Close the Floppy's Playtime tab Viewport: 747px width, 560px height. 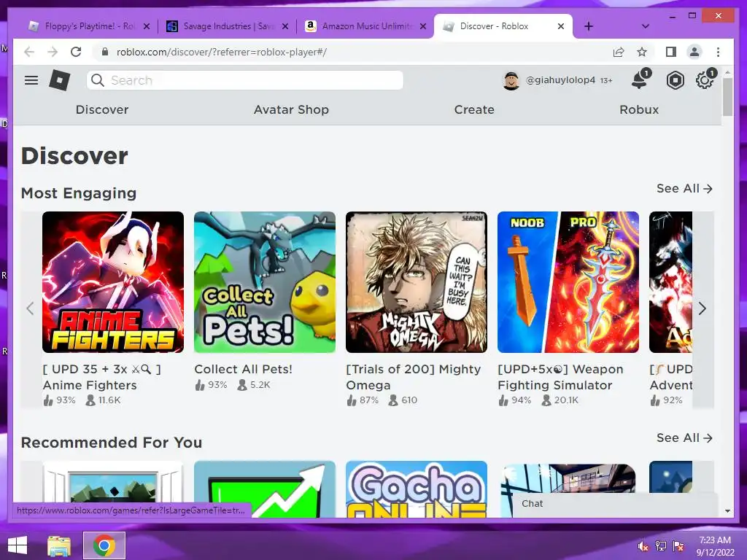point(147,26)
